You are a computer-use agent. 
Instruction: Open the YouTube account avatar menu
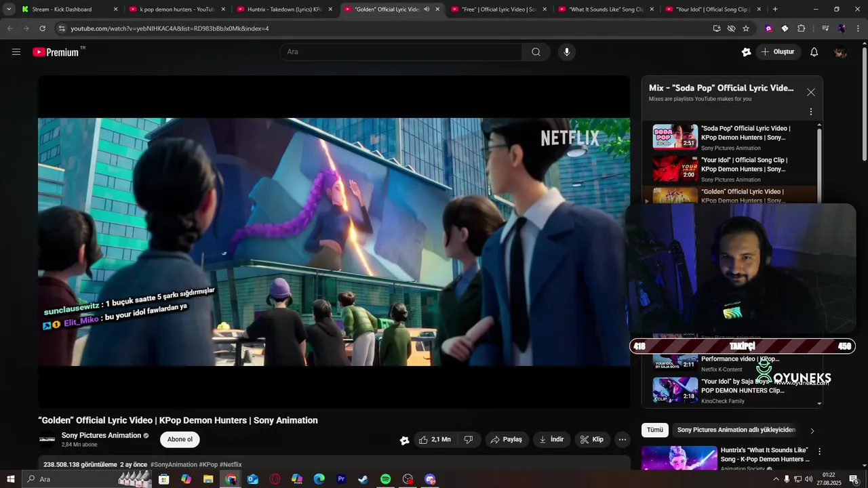pos(840,52)
